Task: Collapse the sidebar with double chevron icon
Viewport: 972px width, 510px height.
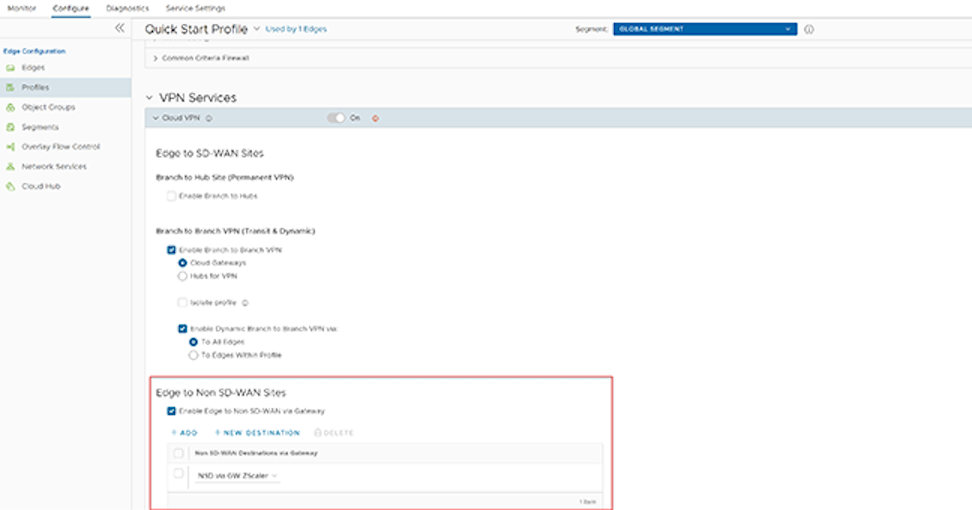Action: 120,28
